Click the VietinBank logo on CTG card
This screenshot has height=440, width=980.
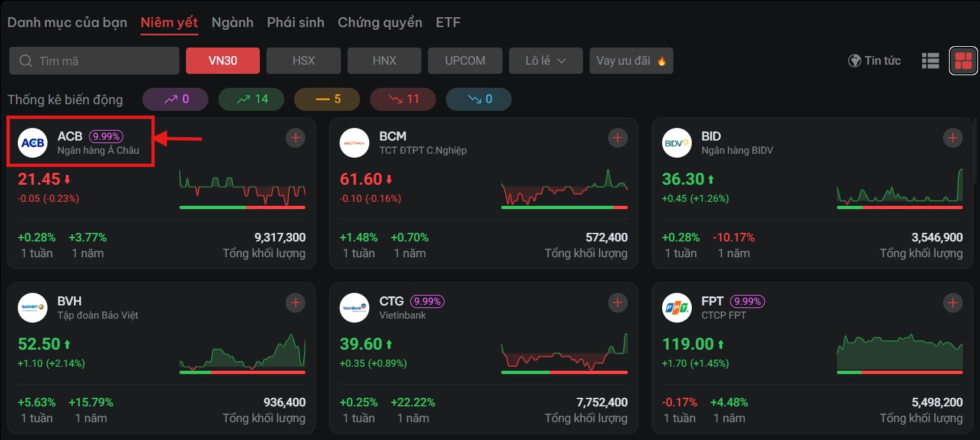click(x=354, y=307)
